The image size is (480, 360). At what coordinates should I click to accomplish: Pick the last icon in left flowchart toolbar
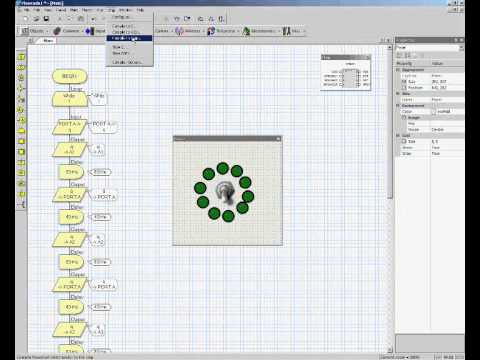click(x=21, y=204)
